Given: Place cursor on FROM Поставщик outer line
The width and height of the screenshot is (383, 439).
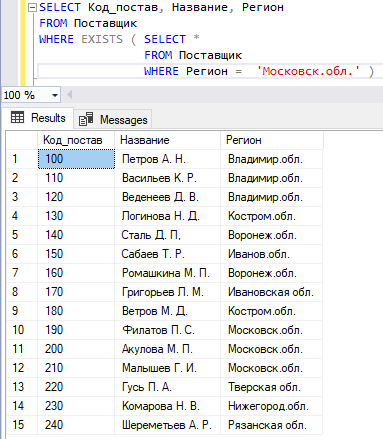Looking at the screenshot, I should pyautogui.click(x=88, y=23).
